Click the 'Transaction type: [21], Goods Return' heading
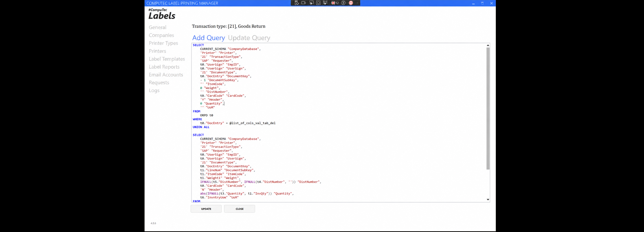The width and height of the screenshot is (644, 232). tap(228, 26)
